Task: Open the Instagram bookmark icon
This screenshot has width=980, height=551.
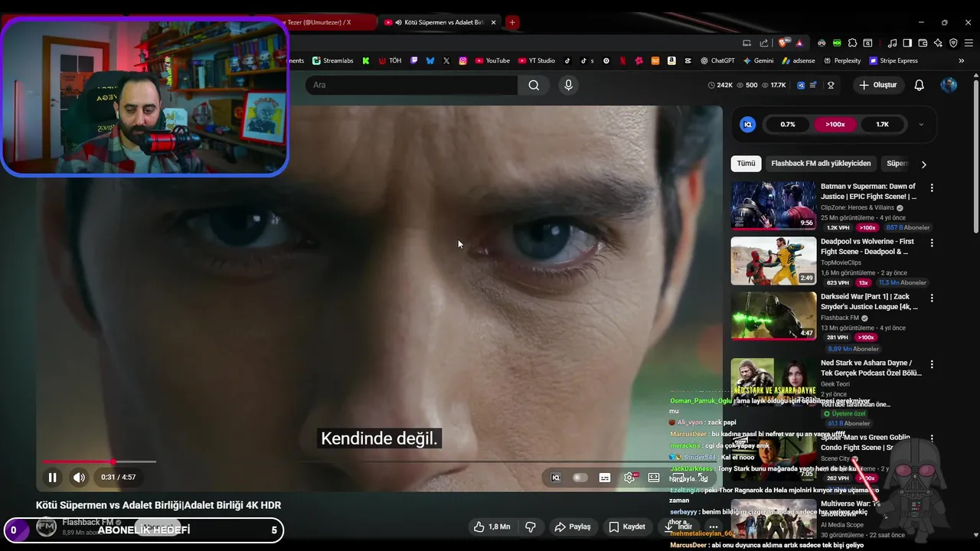Action: 463,60
